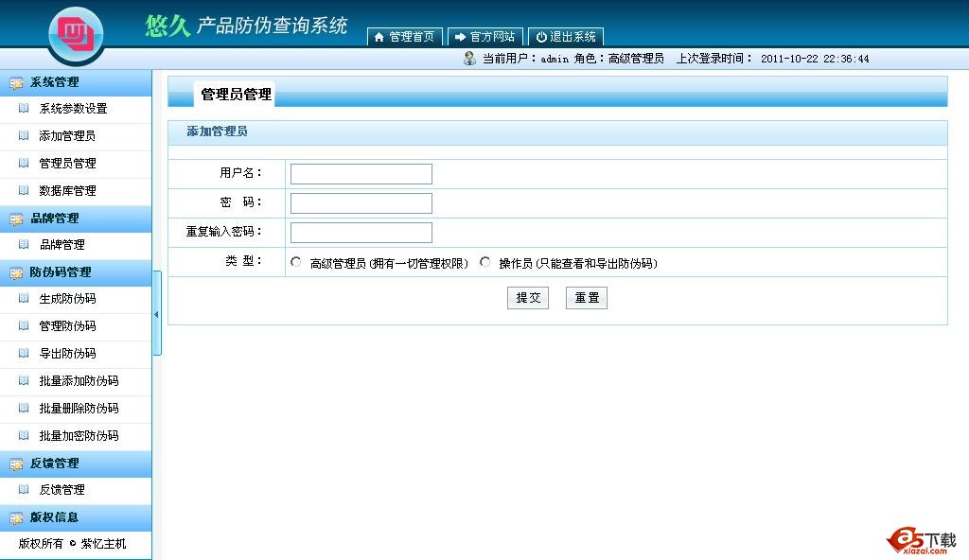Click the 悠久 logo icon in header
The width and height of the screenshot is (969, 560).
click(x=76, y=34)
